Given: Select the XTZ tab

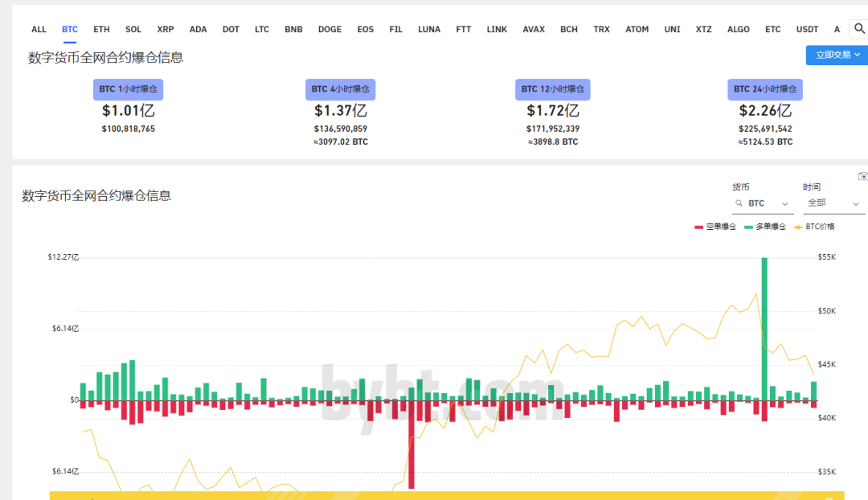Looking at the screenshot, I should (x=703, y=30).
